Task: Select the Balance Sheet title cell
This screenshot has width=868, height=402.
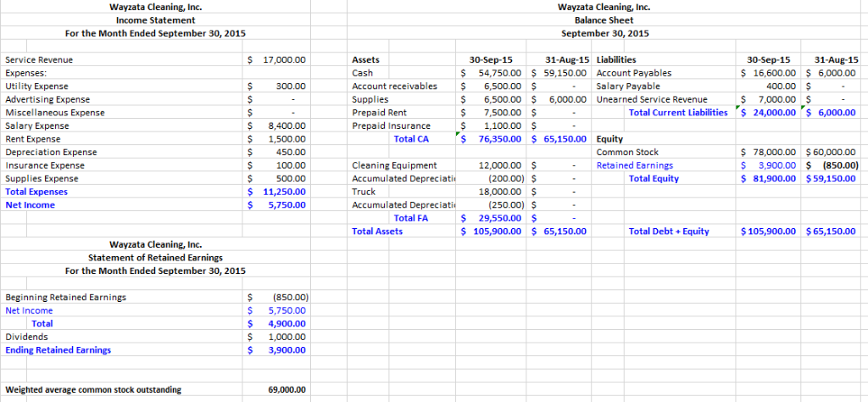Action: point(604,20)
